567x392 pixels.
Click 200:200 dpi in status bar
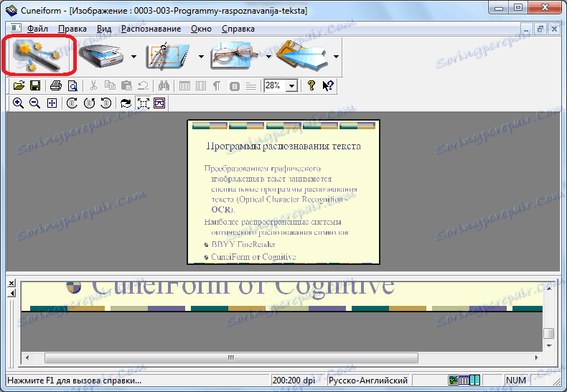pos(294,381)
